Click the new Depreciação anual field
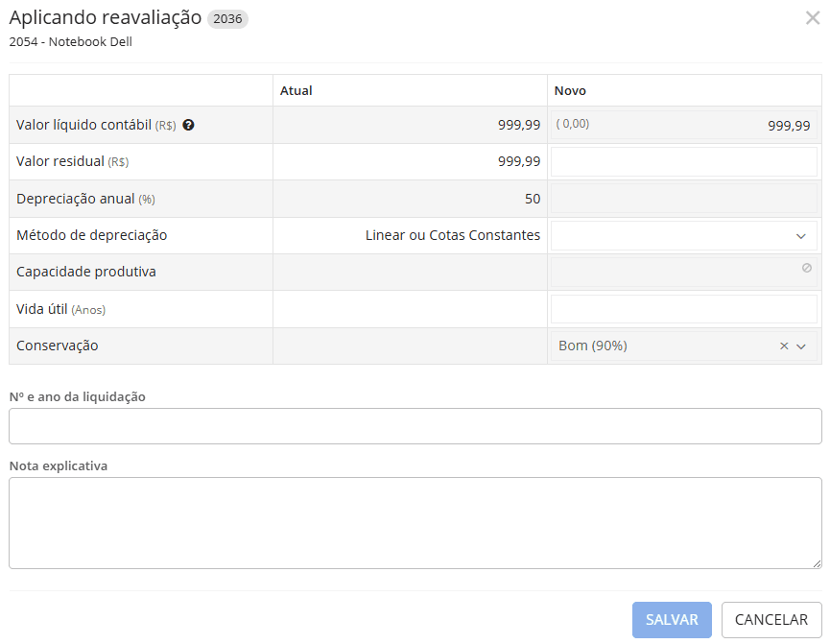 pos(683,199)
